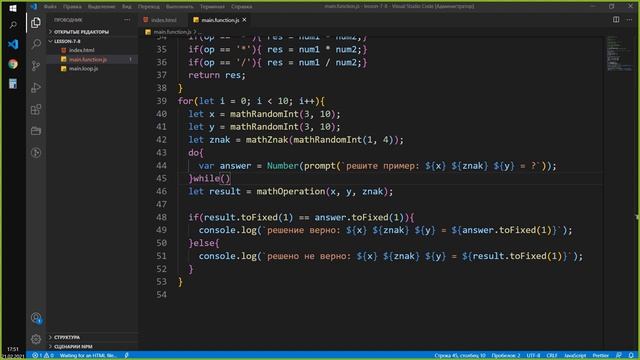The height and width of the screenshot is (360, 640).
Task: Click line number 54 in gutter
Action: tap(162, 295)
